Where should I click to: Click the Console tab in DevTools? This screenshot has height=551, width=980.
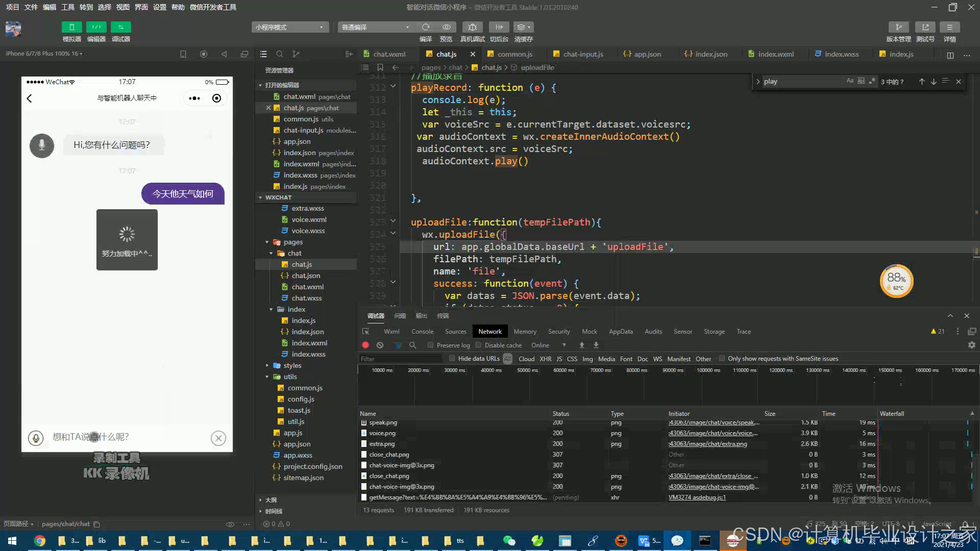tap(422, 331)
